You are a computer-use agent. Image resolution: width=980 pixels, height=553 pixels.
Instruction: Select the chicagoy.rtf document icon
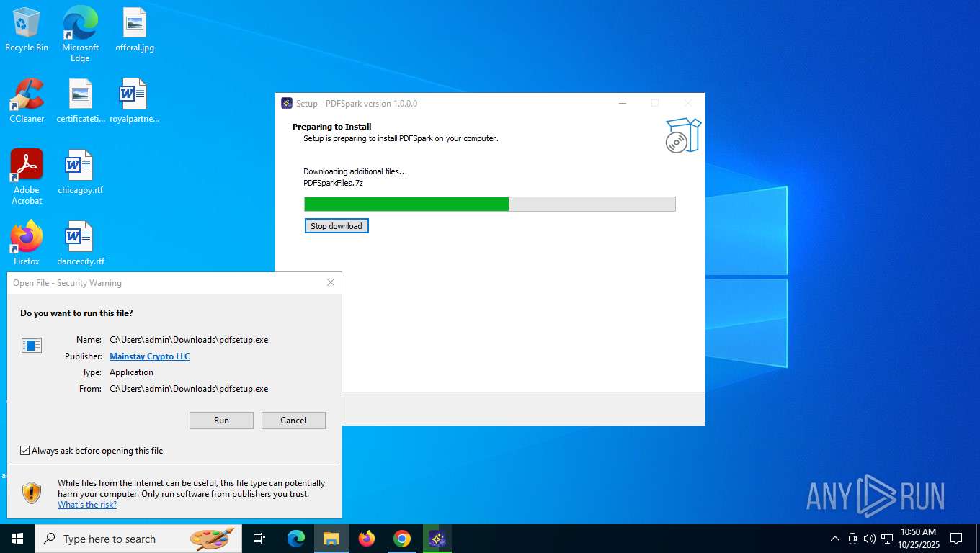80,172
